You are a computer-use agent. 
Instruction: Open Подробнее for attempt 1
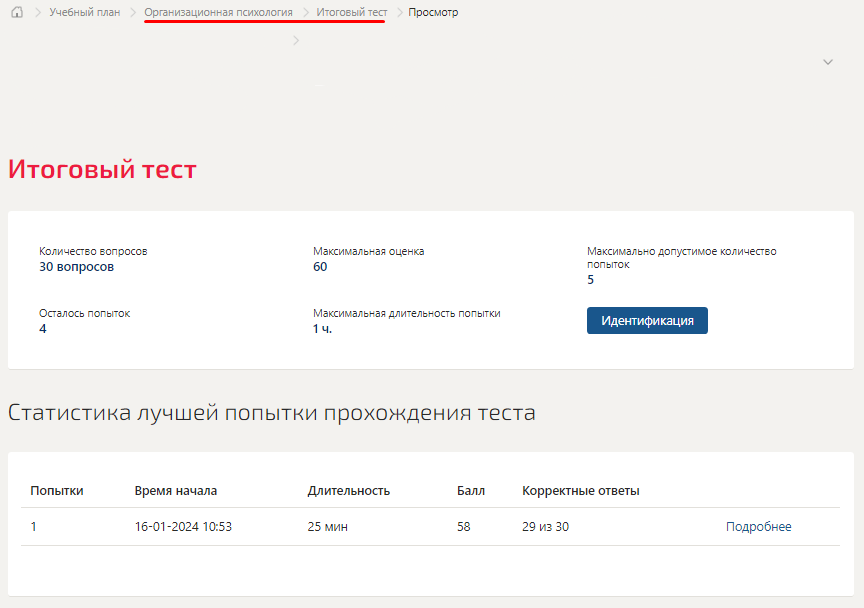click(x=758, y=526)
